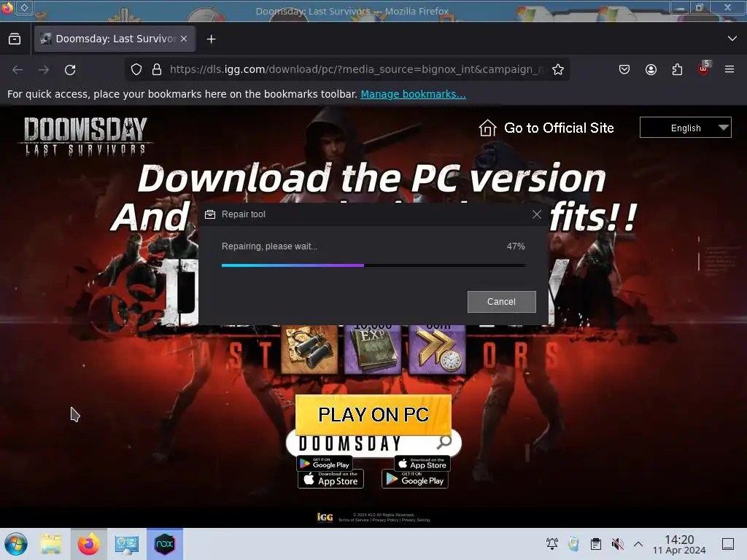Open the Start menu
This screenshot has height=560, width=747.
[16, 544]
